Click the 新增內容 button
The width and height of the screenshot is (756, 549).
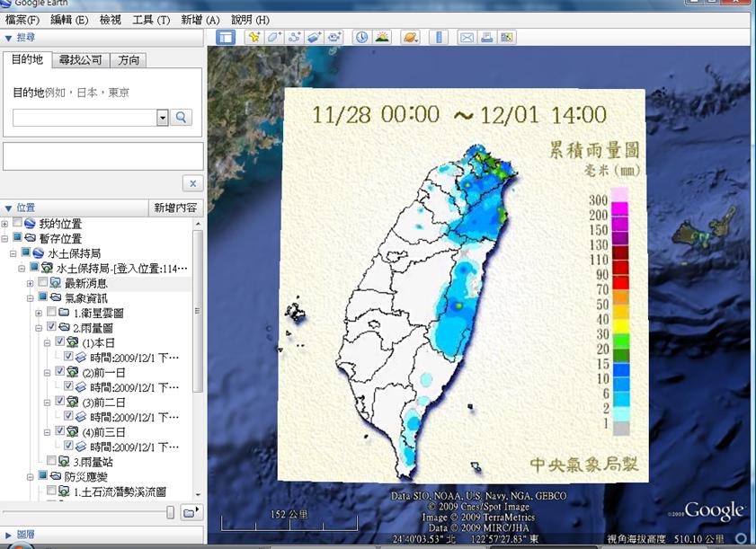175,208
